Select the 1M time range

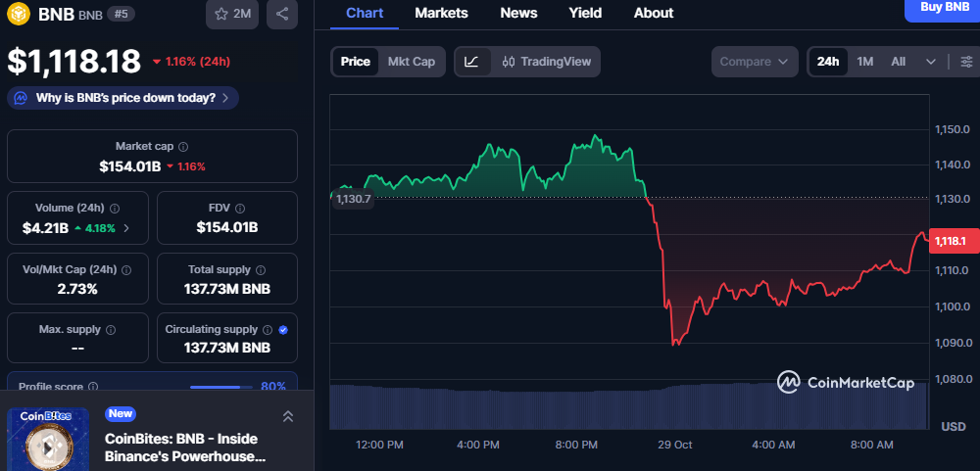pos(864,62)
